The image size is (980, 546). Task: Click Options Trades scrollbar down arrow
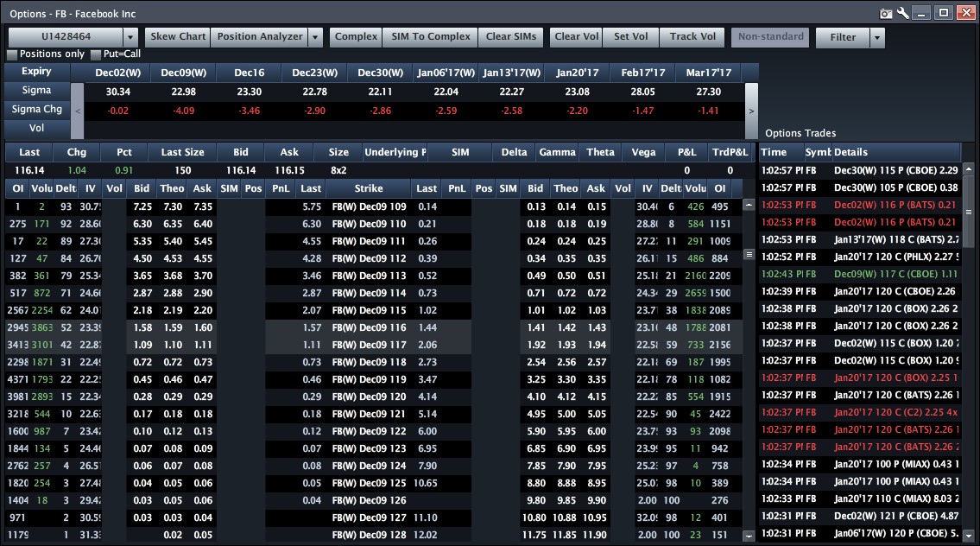pyautogui.click(x=971, y=536)
